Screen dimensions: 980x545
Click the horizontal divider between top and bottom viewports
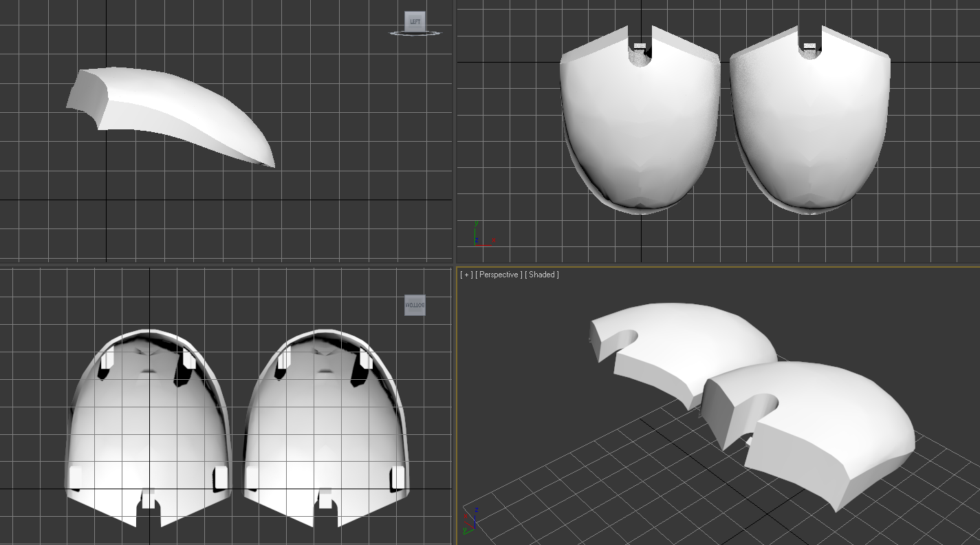coord(490,265)
